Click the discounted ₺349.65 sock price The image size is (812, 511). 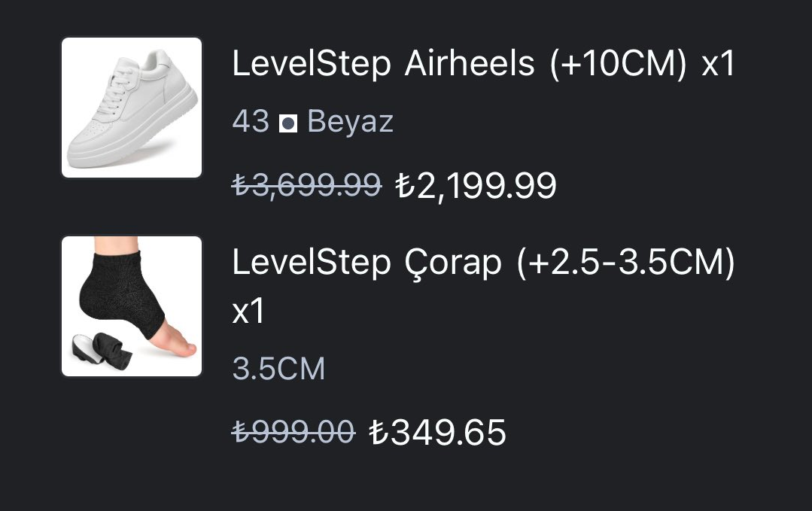coord(437,433)
